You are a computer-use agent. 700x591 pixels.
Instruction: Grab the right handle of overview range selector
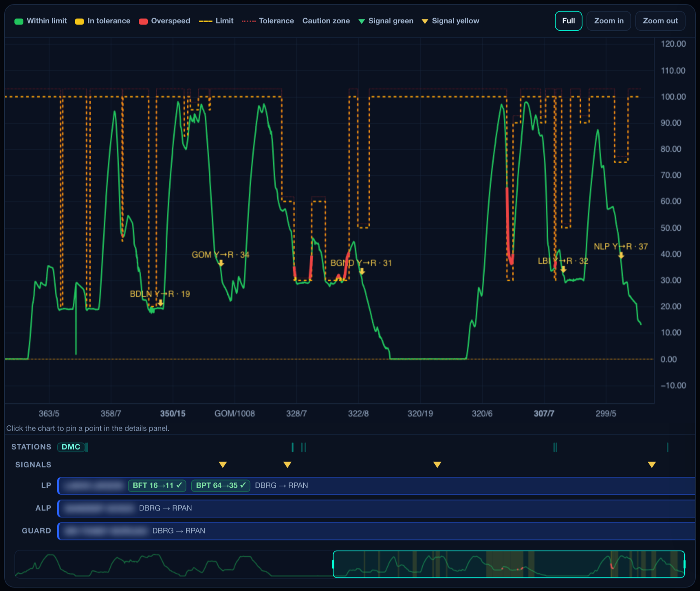(684, 564)
